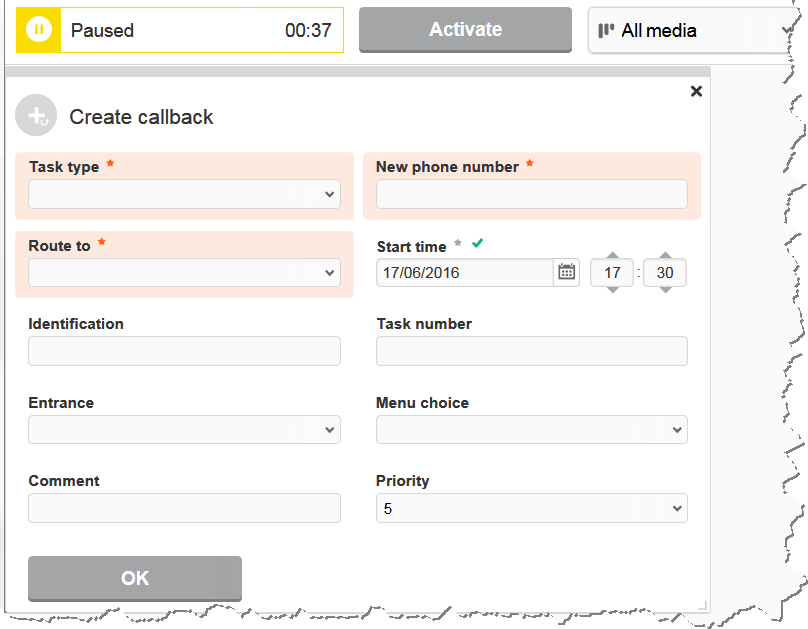This screenshot has width=808, height=629.
Task: Decrease the Start time hour value
Action: tap(612, 290)
